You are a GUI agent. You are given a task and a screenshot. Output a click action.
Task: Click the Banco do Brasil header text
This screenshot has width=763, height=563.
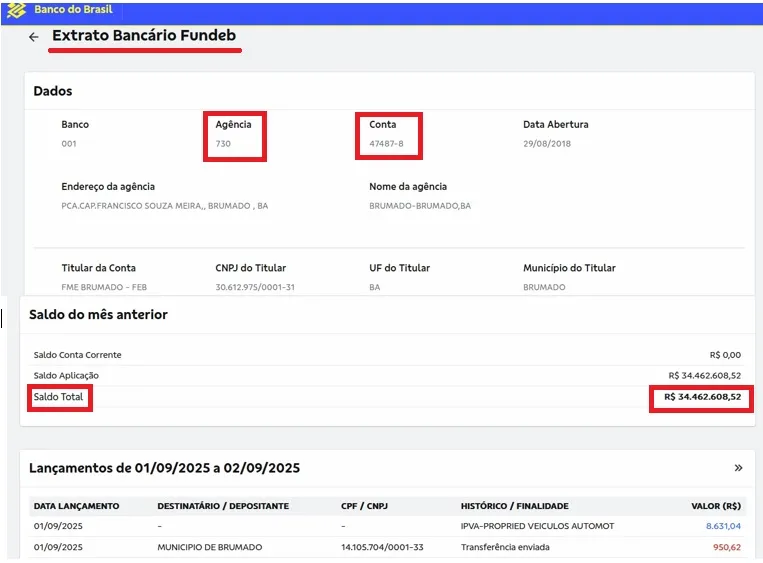click(x=73, y=9)
